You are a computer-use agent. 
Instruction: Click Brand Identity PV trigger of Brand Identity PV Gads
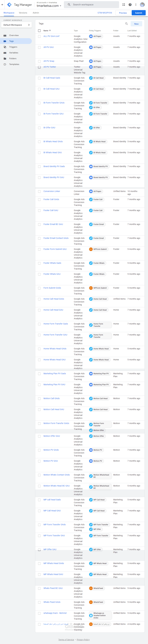(x=99, y=166)
